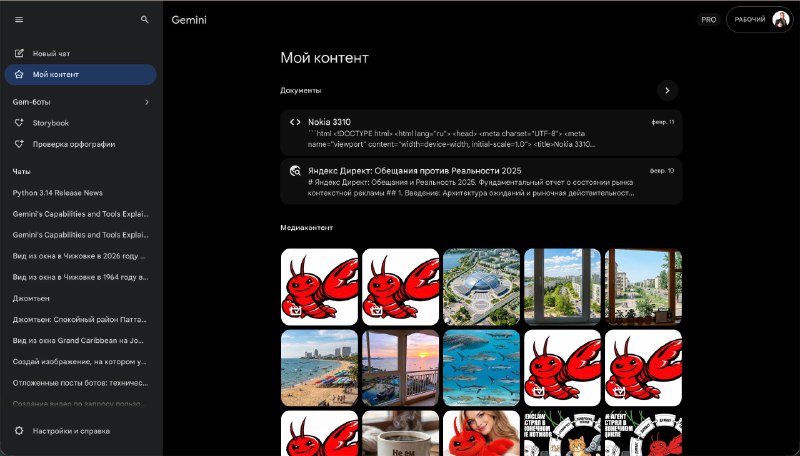Click the hamburger menu icon
Screen dimensions: 800x456
tap(19, 19)
